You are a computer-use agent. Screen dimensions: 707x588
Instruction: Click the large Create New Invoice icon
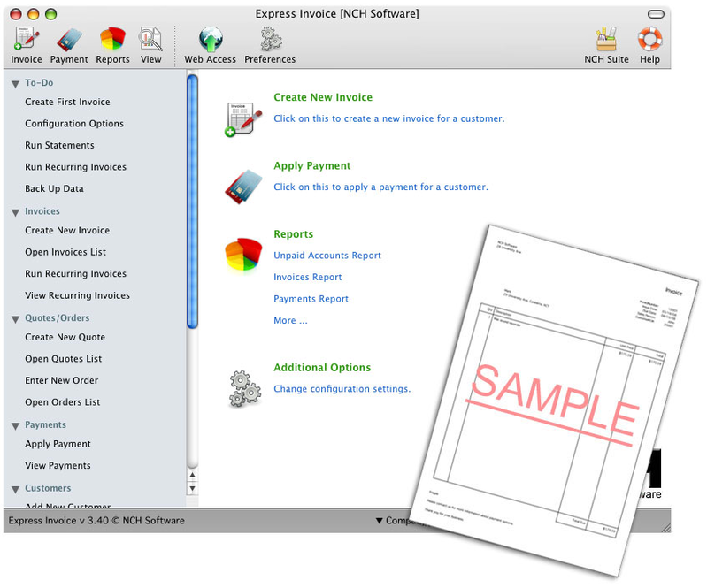click(x=243, y=119)
